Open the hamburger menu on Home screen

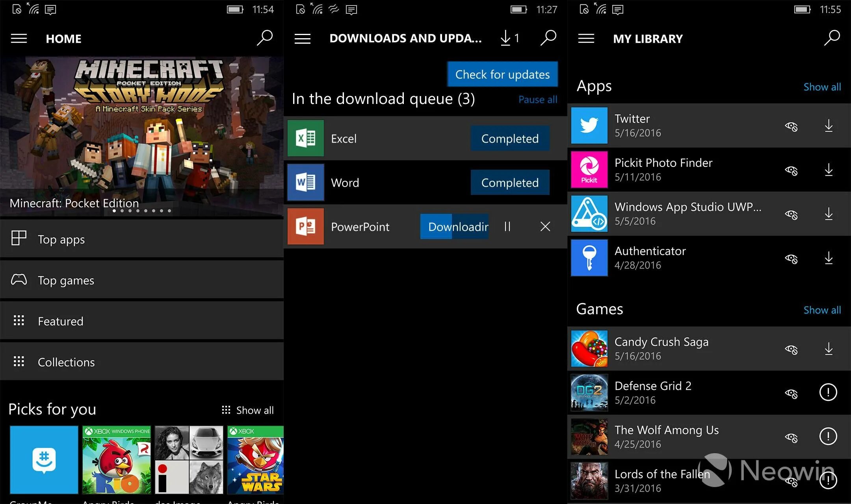(x=19, y=38)
